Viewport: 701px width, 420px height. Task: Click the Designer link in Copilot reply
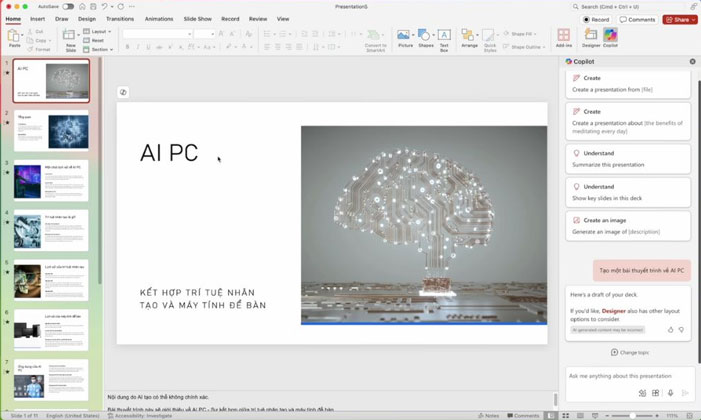(x=613, y=311)
